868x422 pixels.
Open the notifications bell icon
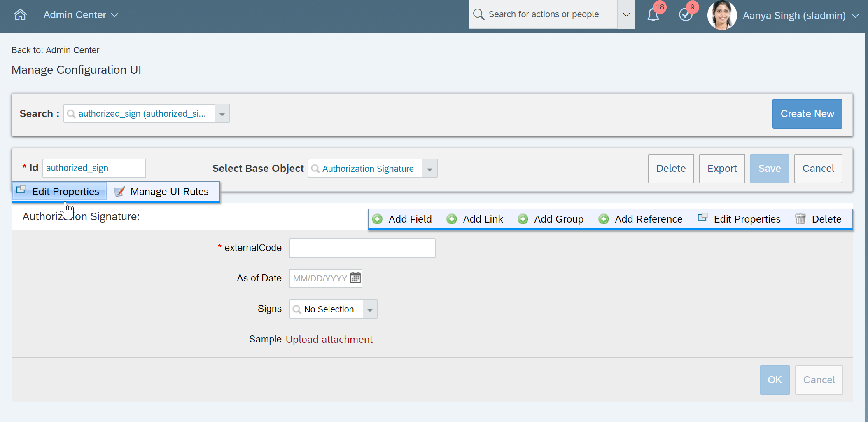click(653, 15)
